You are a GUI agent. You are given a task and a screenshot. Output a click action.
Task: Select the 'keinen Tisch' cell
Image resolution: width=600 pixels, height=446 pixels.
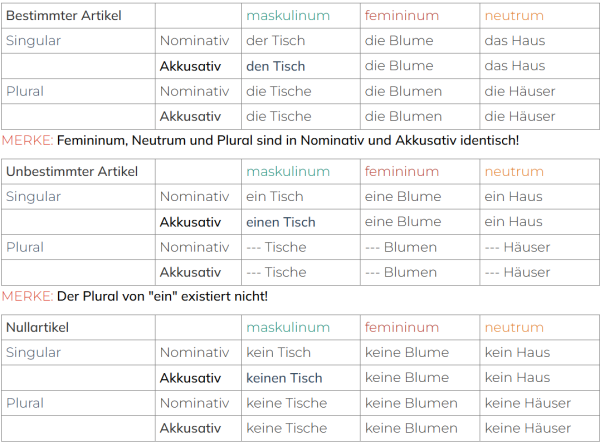301,378
